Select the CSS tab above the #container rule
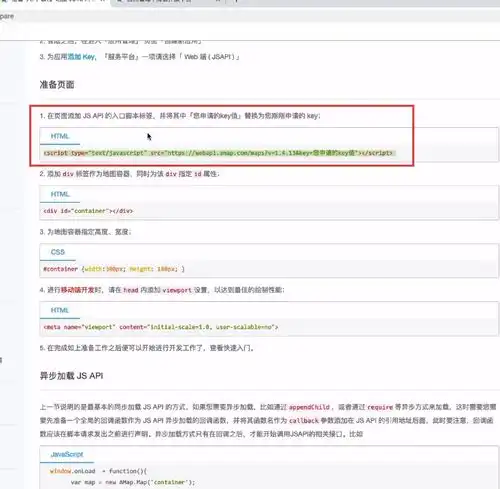 (x=58, y=252)
